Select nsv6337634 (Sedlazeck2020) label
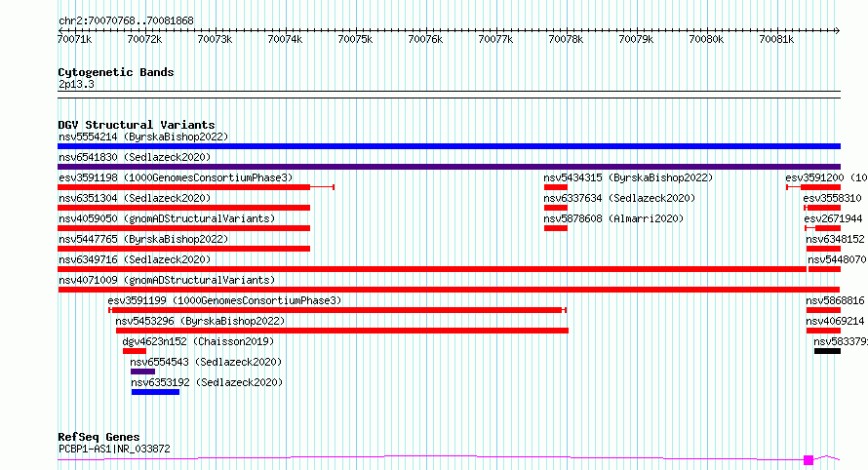Screen dimensions: 868x470 [x=619, y=198]
